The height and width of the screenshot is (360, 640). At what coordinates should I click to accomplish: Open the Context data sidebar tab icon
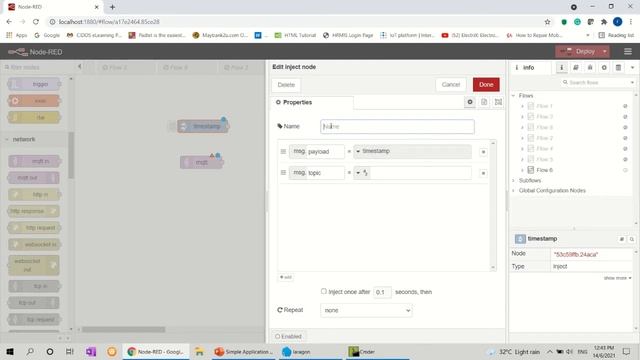(618, 67)
